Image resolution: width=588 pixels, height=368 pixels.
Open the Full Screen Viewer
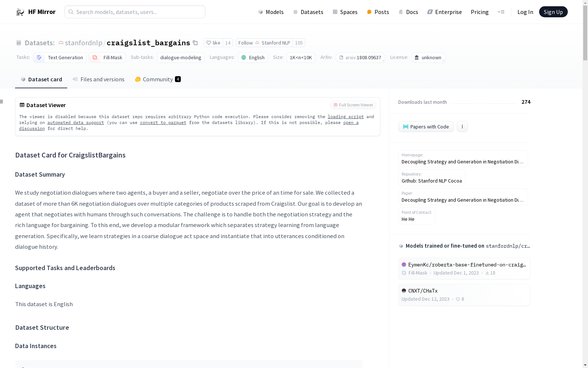click(x=352, y=105)
